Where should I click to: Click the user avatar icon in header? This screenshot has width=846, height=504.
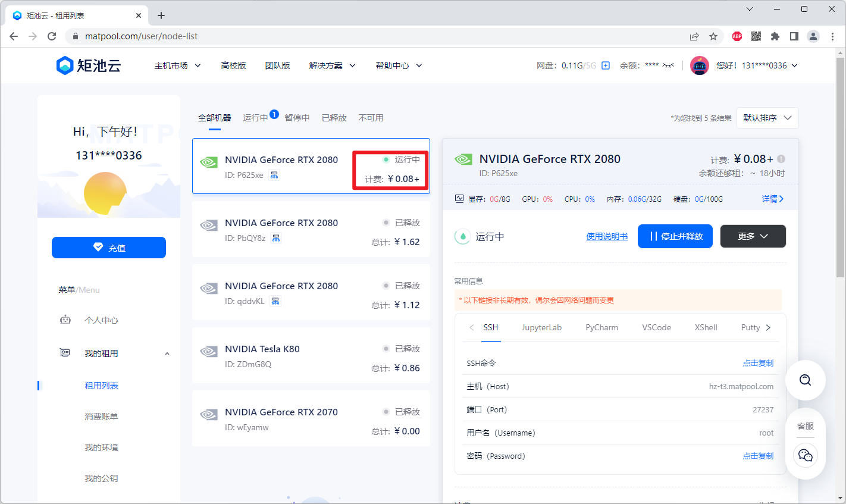click(700, 65)
